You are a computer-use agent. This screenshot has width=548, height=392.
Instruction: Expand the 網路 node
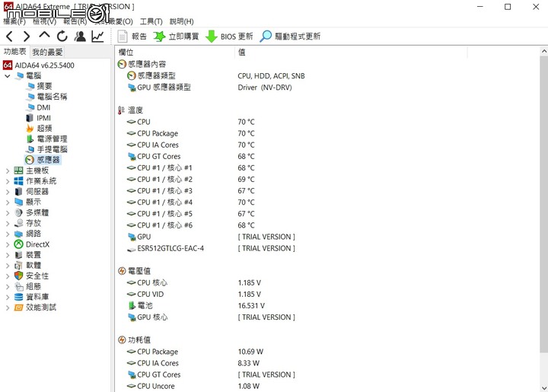click(8, 234)
